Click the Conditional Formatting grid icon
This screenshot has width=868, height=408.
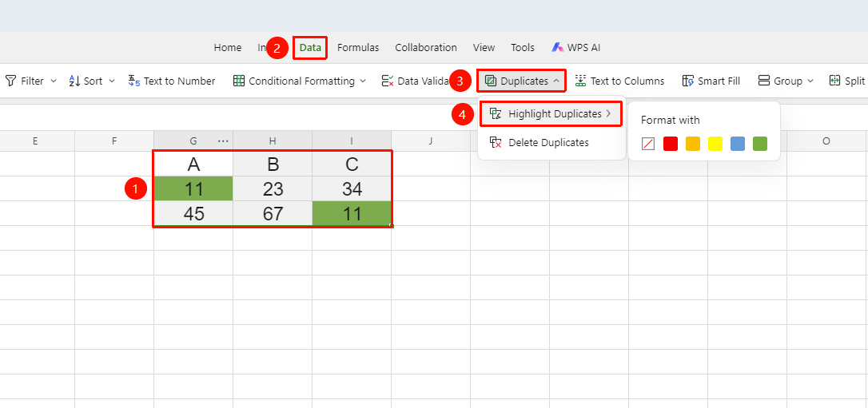239,81
